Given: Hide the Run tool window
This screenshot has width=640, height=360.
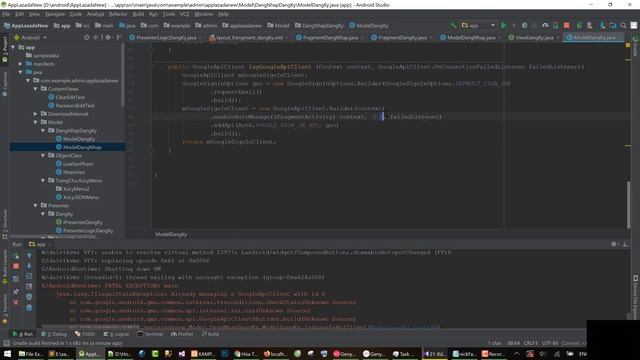Looking at the screenshot, I should (625, 244).
